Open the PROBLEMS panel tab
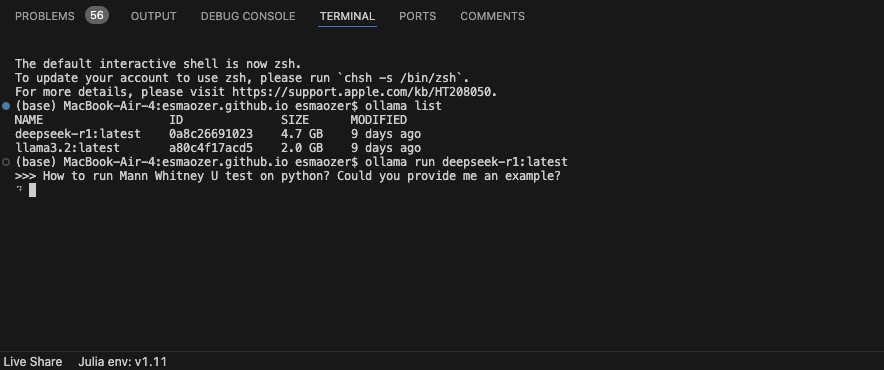Viewport: 884px width, 370px height. pos(45,16)
